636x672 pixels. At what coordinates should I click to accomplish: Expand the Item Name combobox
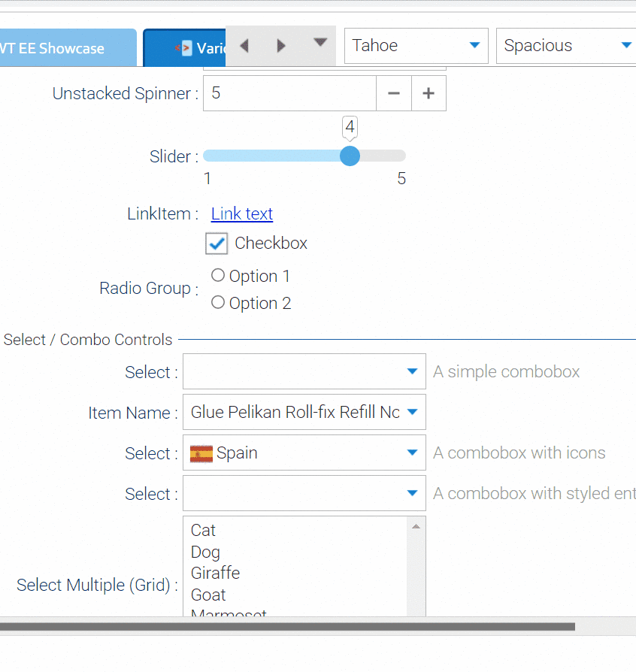tap(412, 412)
